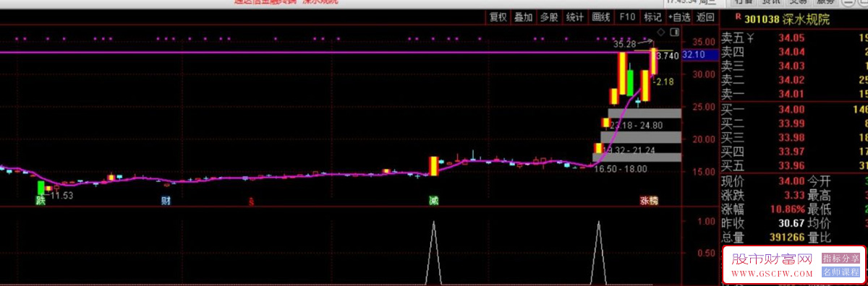The width and height of the screenshot is (868, 286).
Task: Select the 买二 price 33.99
Action: click(x=792, y=123)
